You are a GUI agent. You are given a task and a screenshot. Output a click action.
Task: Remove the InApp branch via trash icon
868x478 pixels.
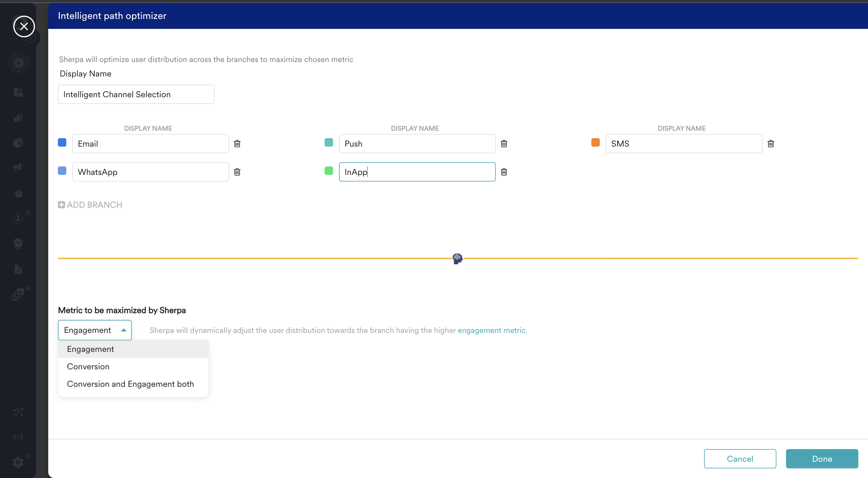tap(504, 172)
